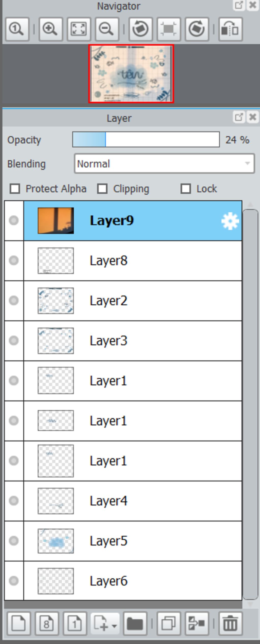
Task: Delete the selected layer with trash icon
Action: [x=230, y=624]
